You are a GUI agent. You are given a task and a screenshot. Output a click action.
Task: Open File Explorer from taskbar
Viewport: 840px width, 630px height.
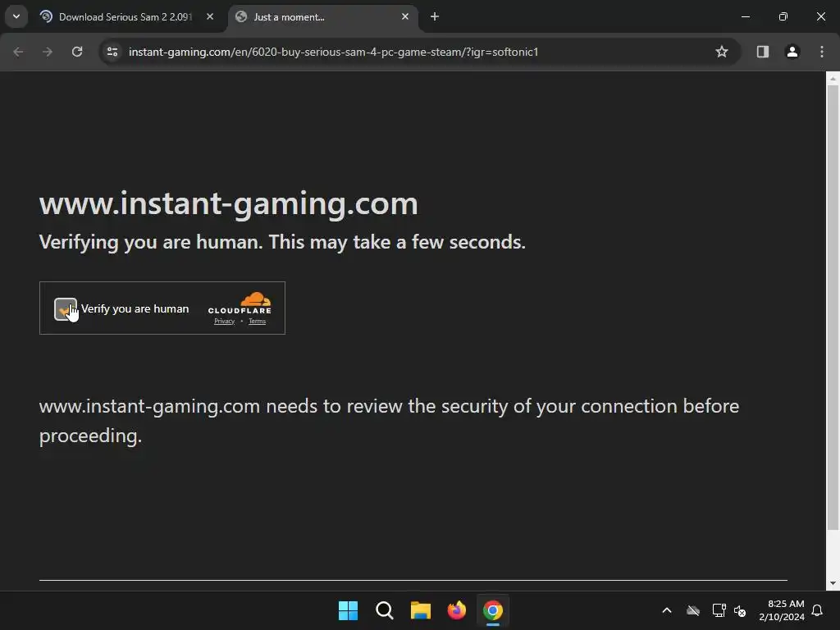coord(421,610)
